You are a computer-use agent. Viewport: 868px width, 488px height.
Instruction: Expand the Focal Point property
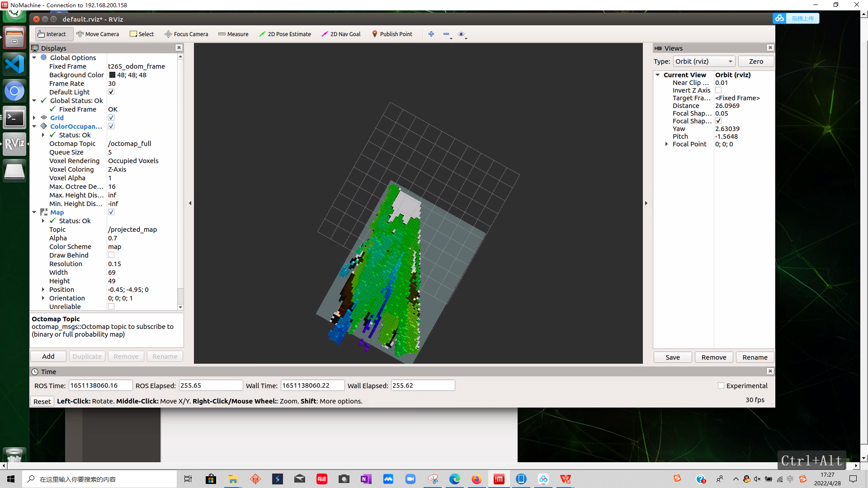click(x=666, y=144)
